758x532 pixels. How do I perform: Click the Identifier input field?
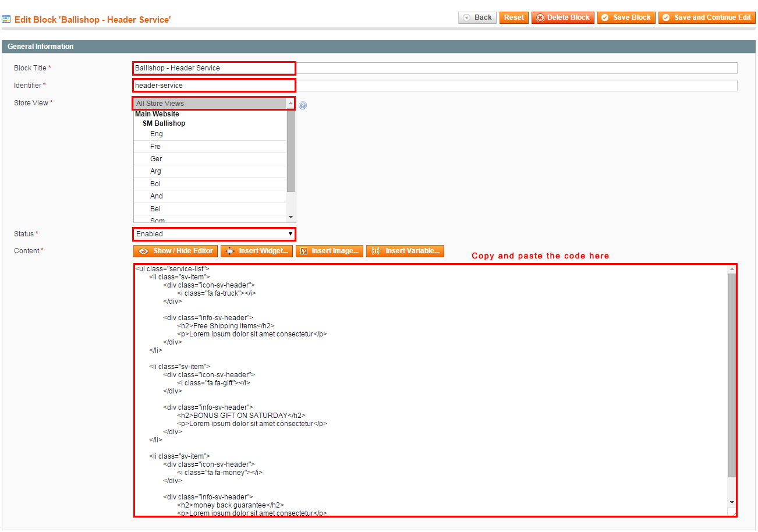coord(435,86)
